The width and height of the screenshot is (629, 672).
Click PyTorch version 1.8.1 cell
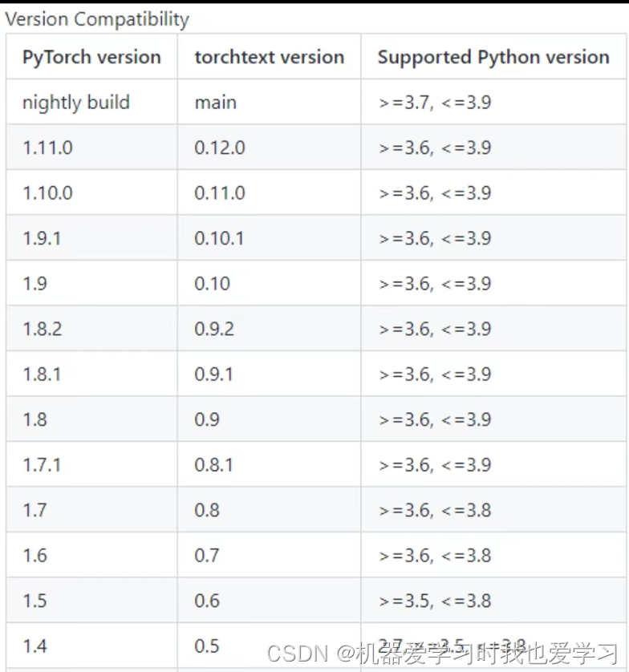pyautogui.click(x=91, y=374)
